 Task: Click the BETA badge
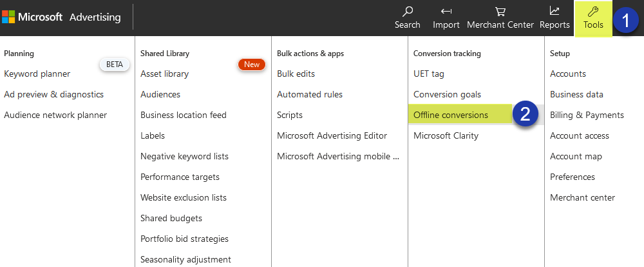point(115,64)
